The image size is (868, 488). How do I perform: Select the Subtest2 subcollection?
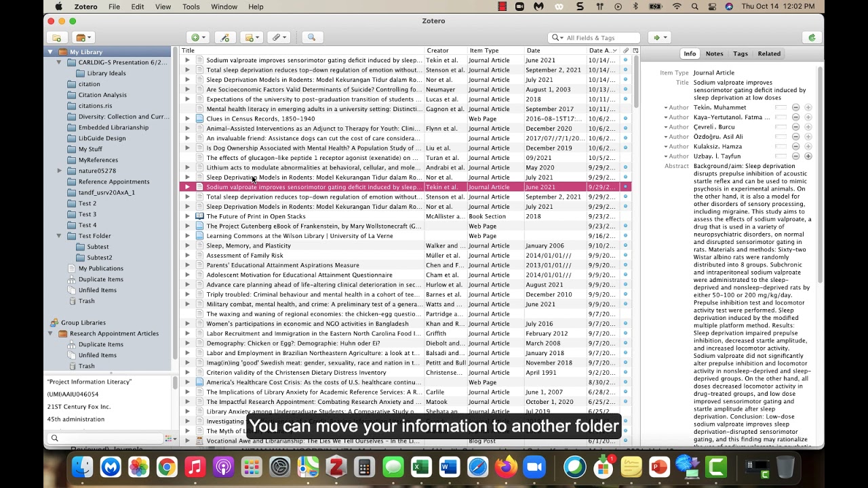click(100, 258)
